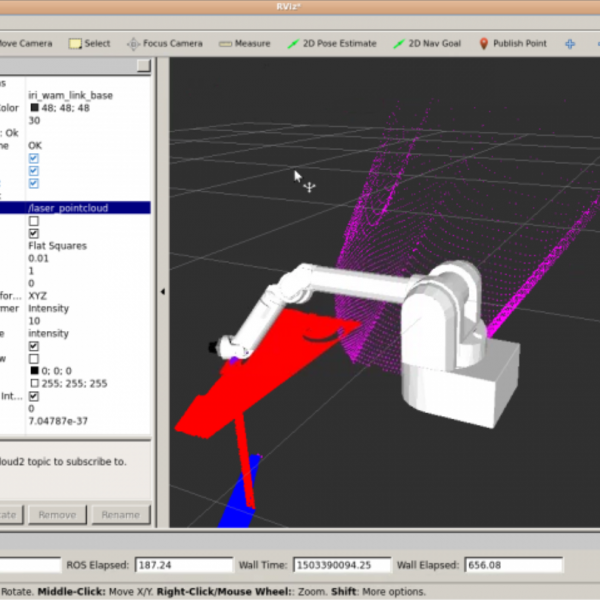Click the Rename display button
The height and width of the screenshot is (600, 600).
121,515
